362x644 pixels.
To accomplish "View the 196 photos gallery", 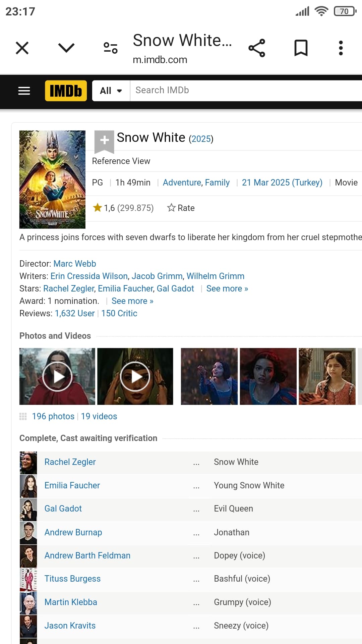I will (x=53, y=416).
